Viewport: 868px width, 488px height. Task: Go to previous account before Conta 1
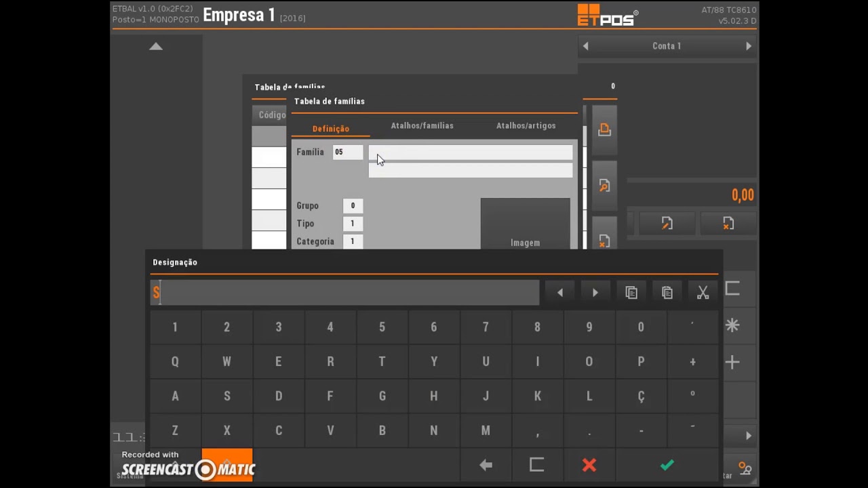586,46
